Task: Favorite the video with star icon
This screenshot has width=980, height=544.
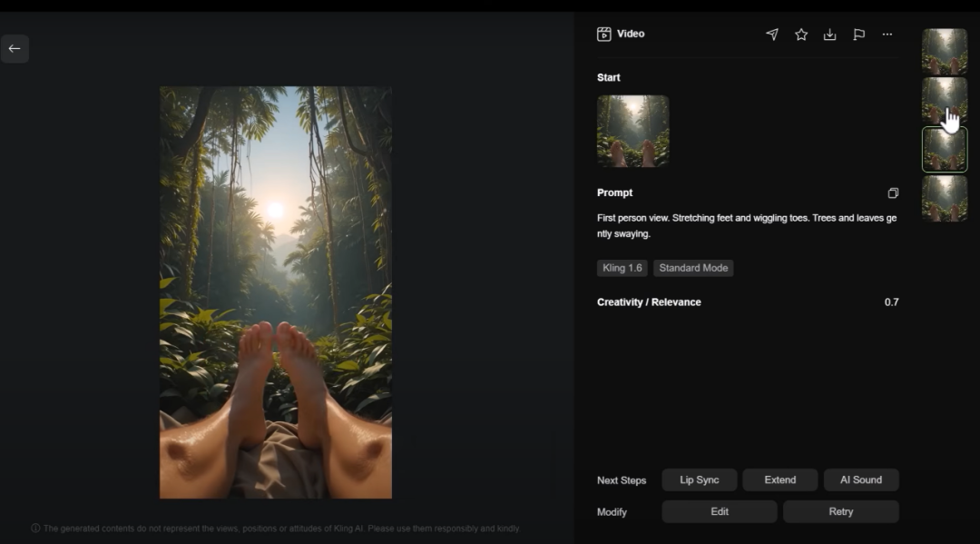Action: click(x=801, y=35)
